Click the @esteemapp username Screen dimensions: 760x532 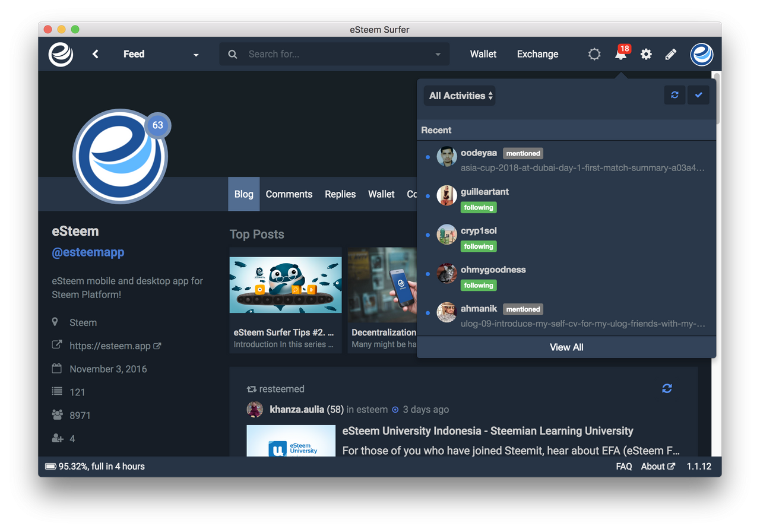click(x=88, y=252)
